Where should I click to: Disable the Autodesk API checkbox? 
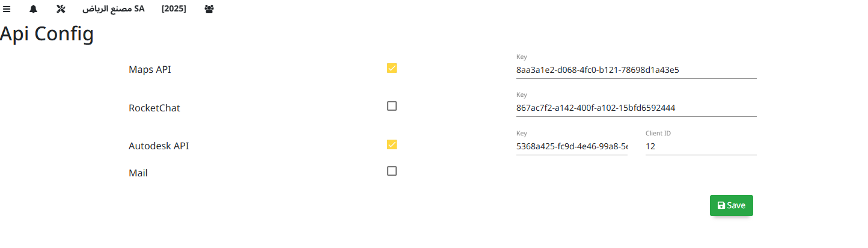pos(392,144)
